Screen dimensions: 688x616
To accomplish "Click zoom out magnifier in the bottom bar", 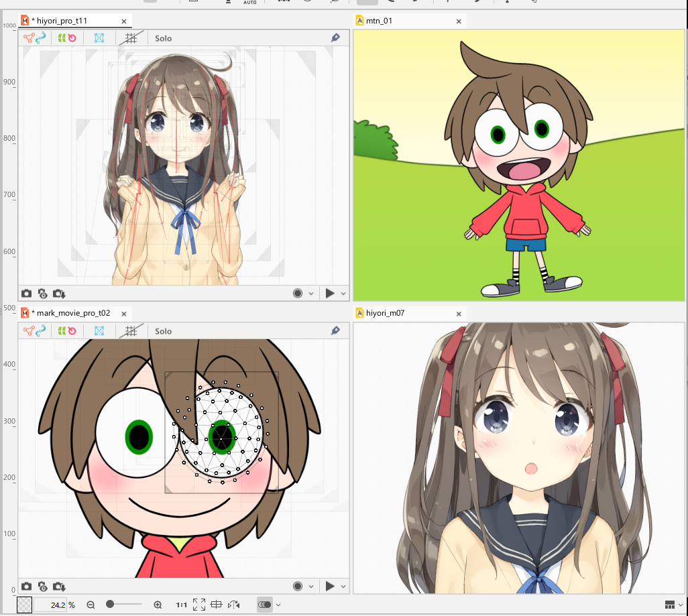I will (x=91, y=605).
